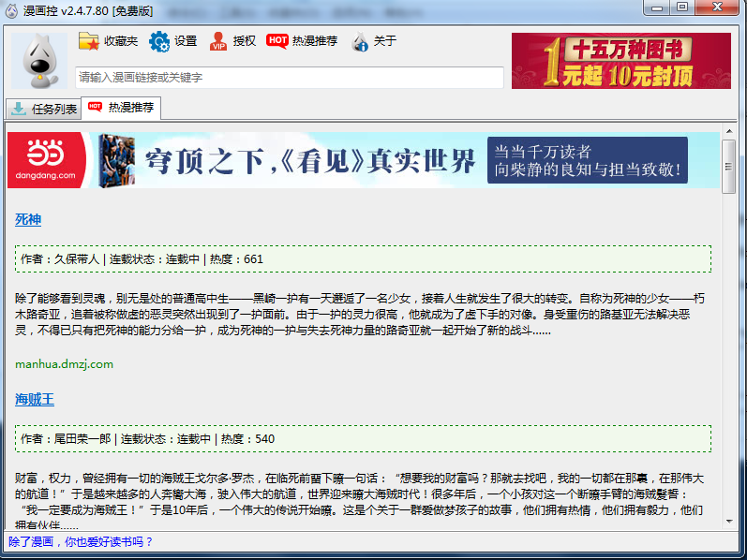Click the 十五万种图书 red ad banner
The width and height of the screenshot is (747, 560).
point(621,61)
